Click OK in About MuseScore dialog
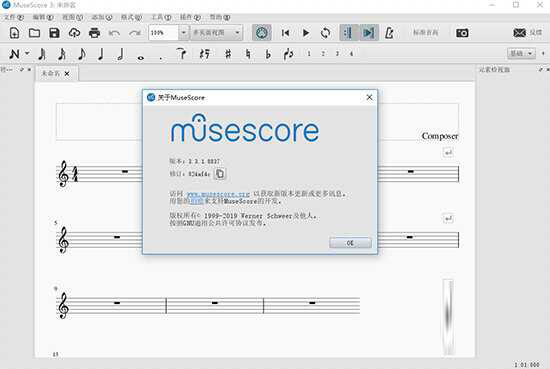The width and height of the screenshot is (550, 369). (x=350, y=243)
